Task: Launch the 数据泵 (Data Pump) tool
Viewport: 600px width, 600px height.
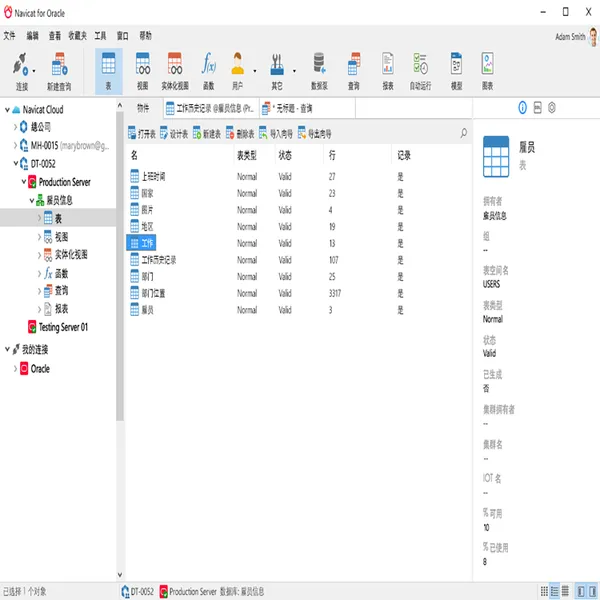Action: point(319,71)
